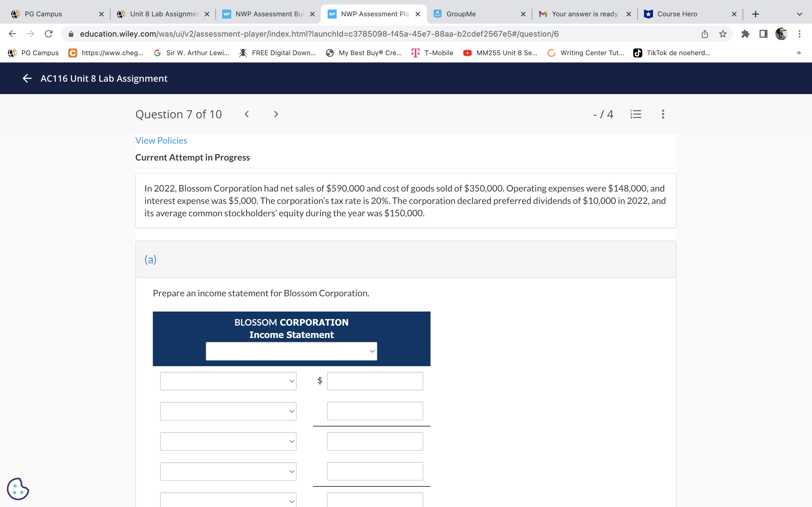Toggle the browser side panel icon

(763, 34)
